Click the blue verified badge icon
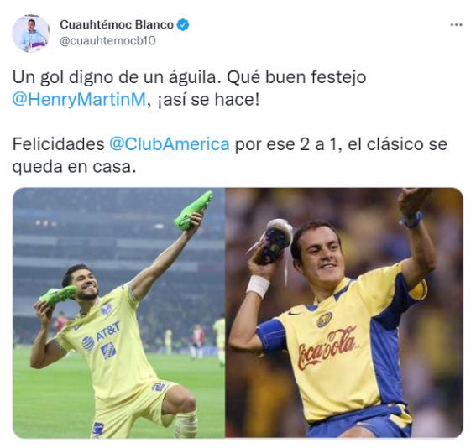The width and height of the screenshot is (476, 448). pos(183,24)
